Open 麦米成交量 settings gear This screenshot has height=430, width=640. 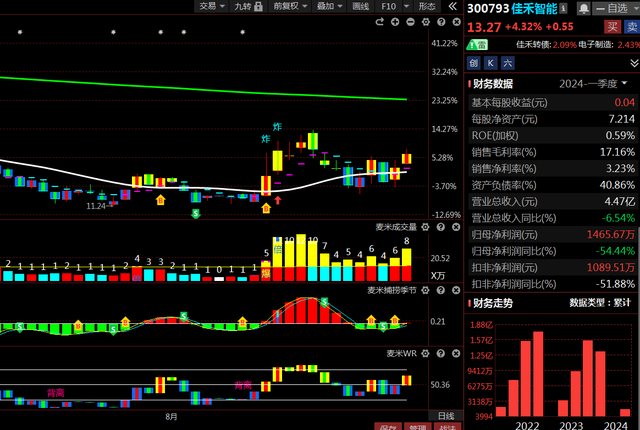coord(425,227)
